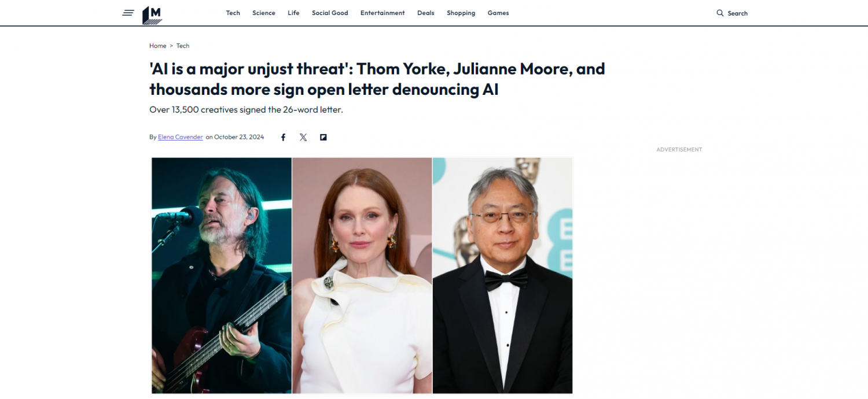Follow the Home breadcrumb link

tap(158, 46)
